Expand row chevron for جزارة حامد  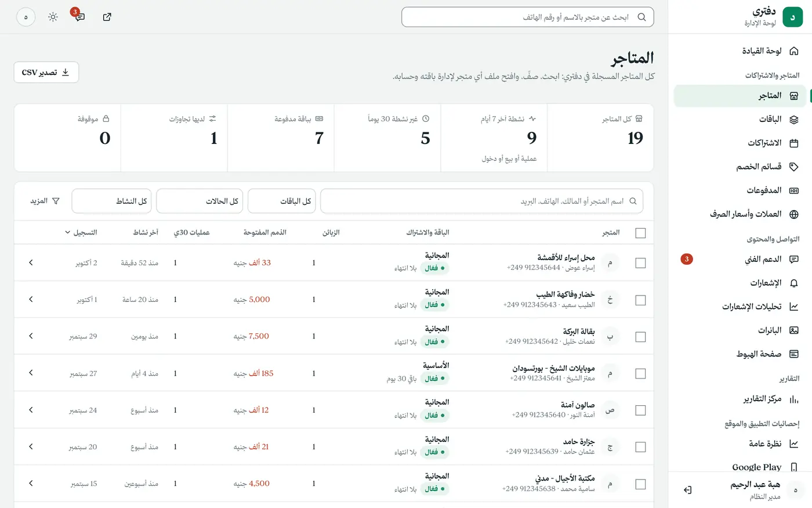tap(31, 446)
